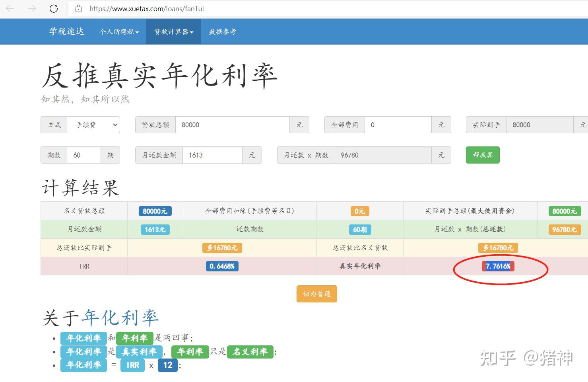Click the IRR row label cell
Viewport: 588px width, 382px height.
pos(84,266)
